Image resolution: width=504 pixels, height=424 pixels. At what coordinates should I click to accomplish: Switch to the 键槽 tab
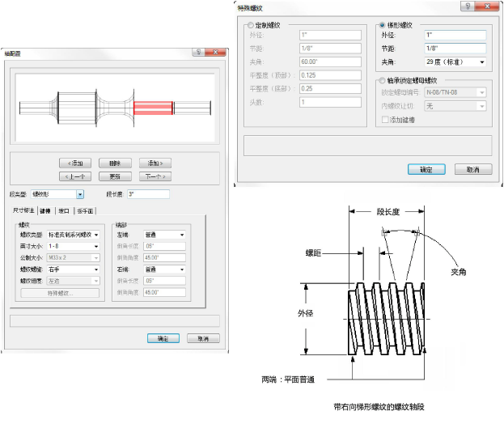pos(44,211)
